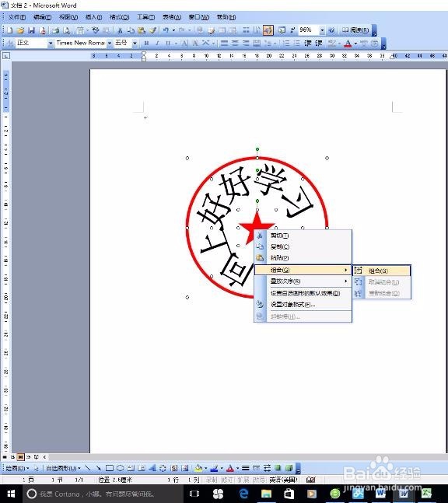Click the Shadow Style icon
Screen dimensions: 448x503
click(277, 468)
